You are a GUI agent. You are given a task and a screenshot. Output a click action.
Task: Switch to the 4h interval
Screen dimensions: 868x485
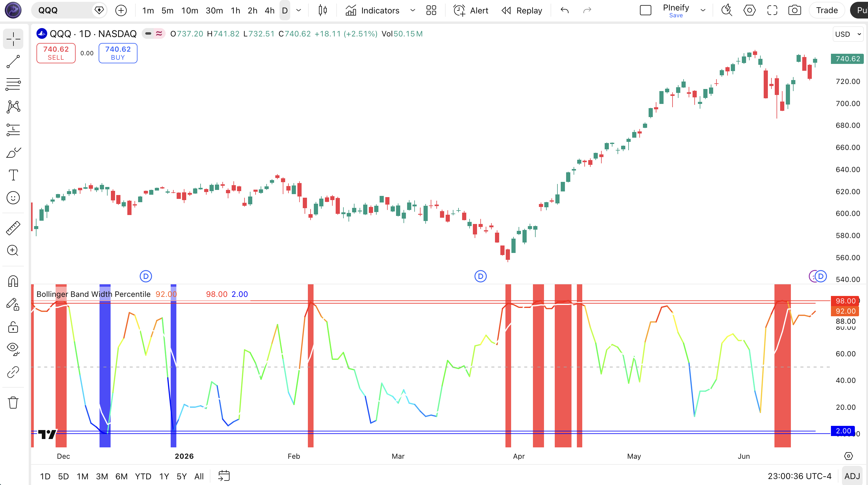[270, 10]
